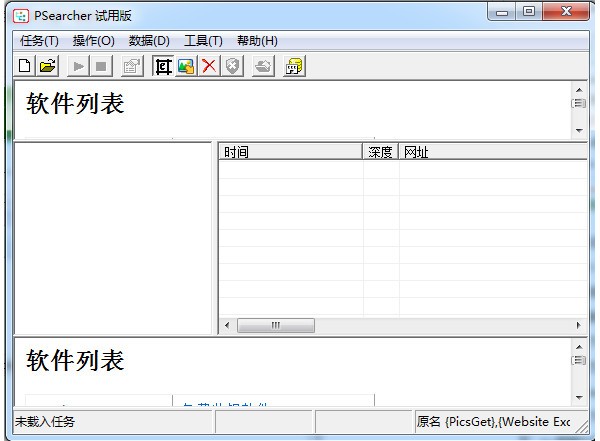
Task: Open a task with the folder icon
Action: point(48,66)
